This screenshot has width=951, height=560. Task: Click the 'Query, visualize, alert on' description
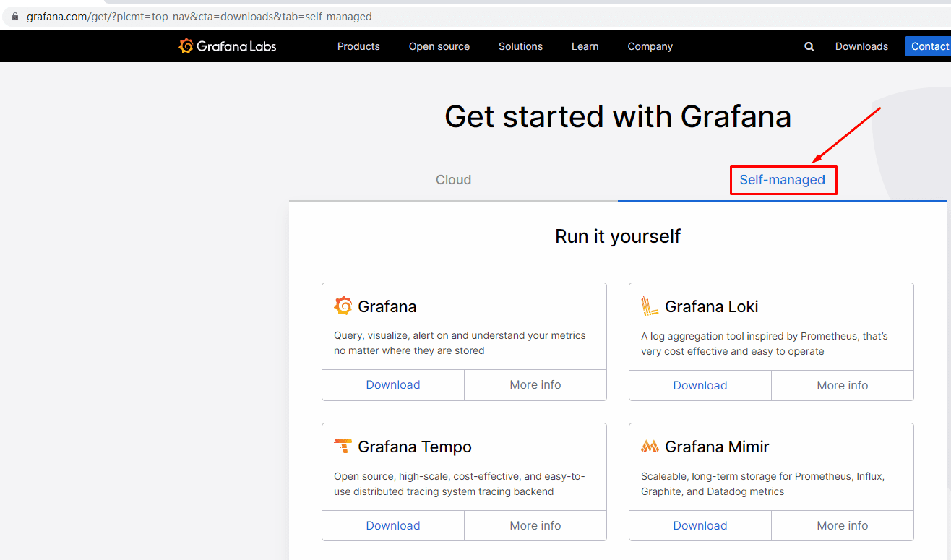pyautogui.click(x=460, y=343)
